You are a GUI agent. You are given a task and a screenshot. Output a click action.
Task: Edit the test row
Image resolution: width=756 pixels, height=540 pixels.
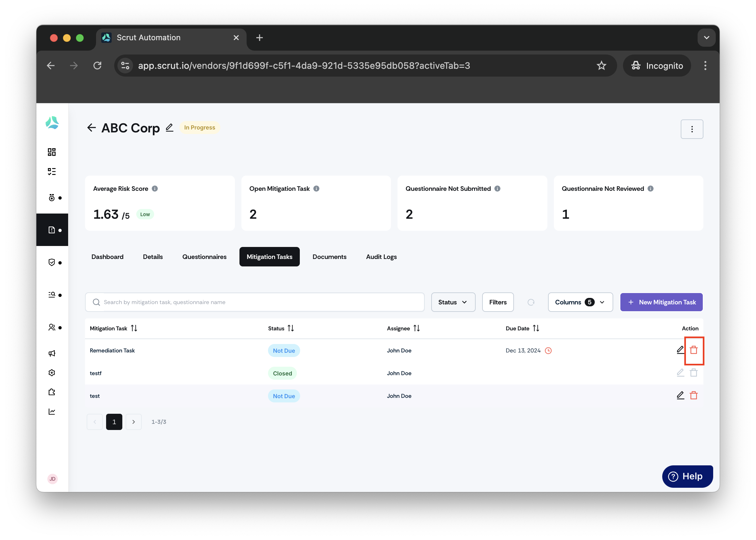680,396
